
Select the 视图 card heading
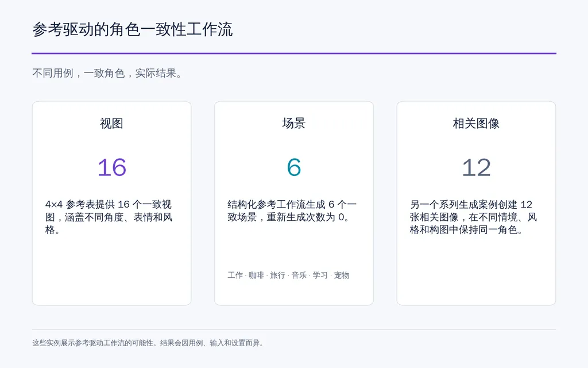click(112, 123)
